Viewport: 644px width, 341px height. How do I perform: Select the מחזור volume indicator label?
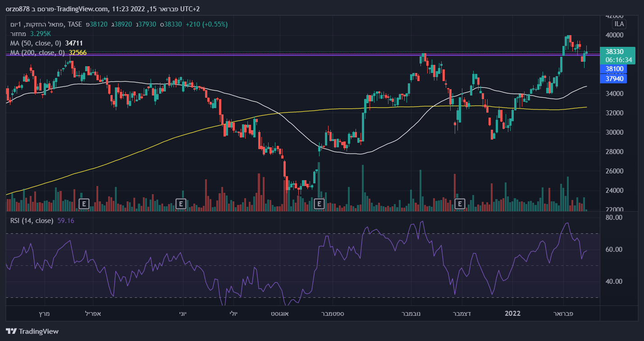(x=18, y=34)
